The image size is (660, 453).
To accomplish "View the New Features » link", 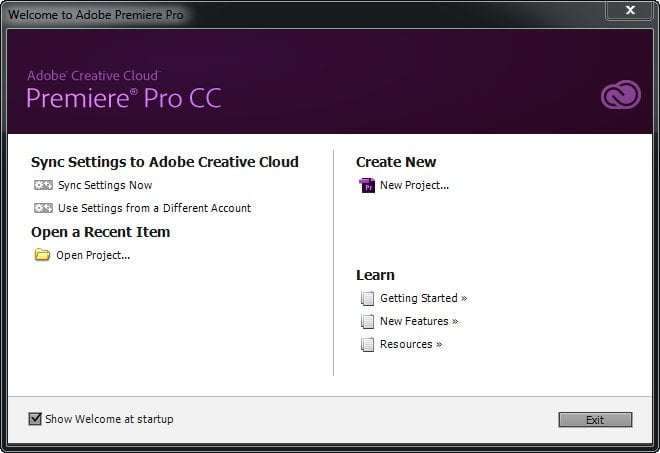I will point(419,321).
